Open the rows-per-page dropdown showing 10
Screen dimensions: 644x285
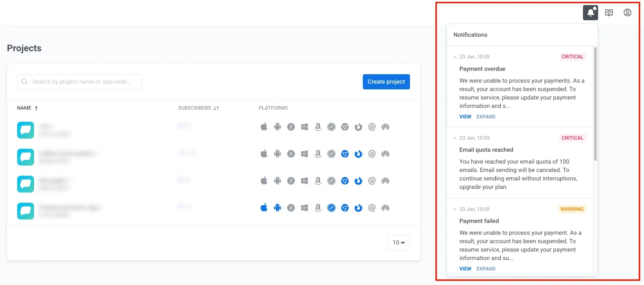(399, 243)
